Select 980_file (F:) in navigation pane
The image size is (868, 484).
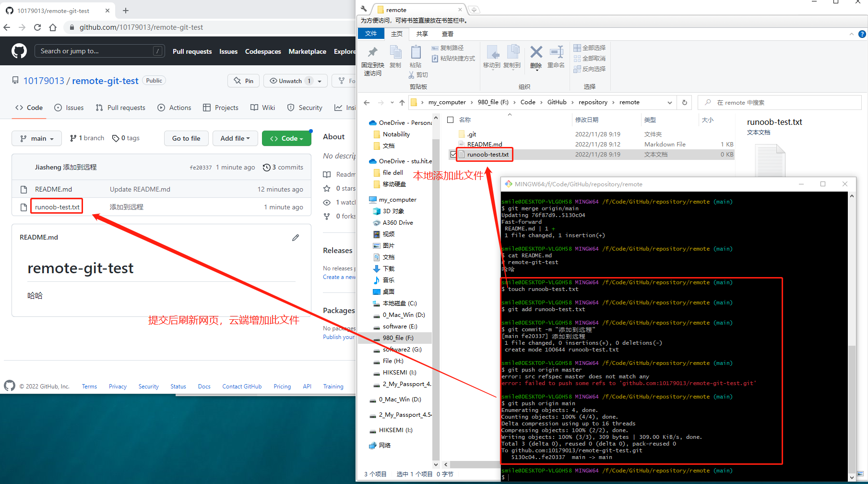[398, 338]
